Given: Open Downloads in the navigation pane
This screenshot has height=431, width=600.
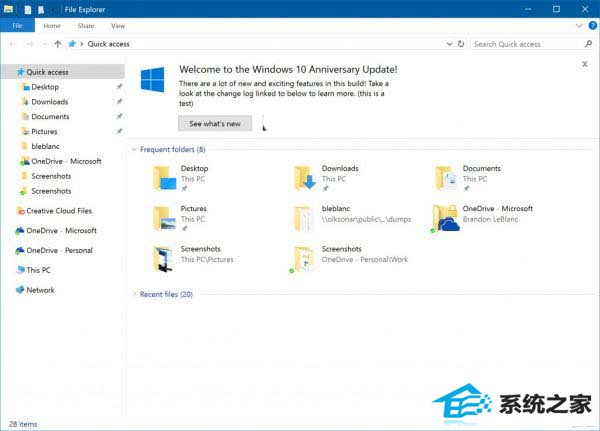Looking at the screenshot, I should pyautogui.click(x=49, y=102).
